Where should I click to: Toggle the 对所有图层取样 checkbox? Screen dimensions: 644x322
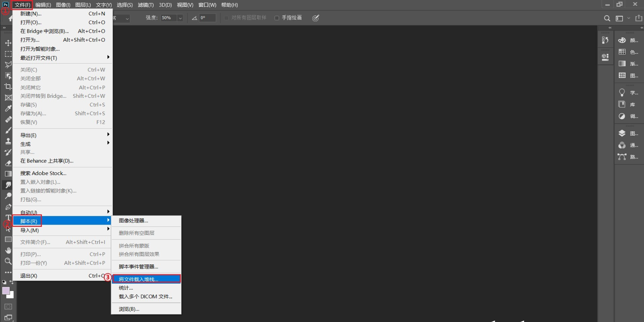(226, 18)
